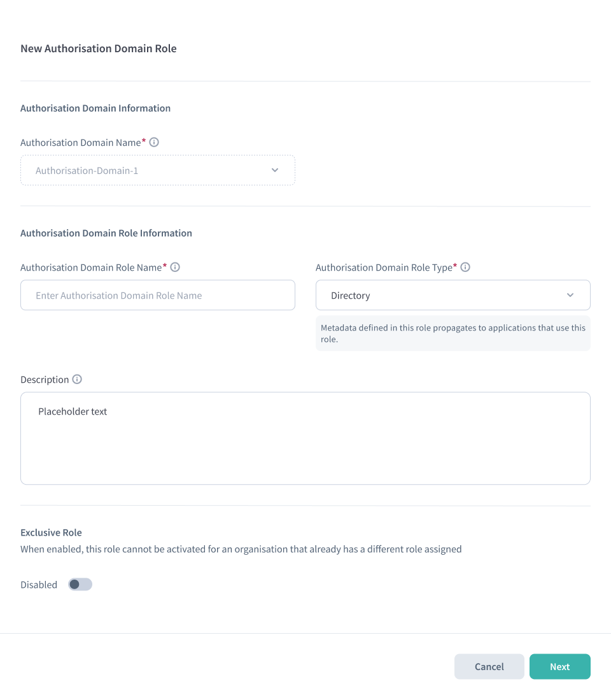
Task: Click chevron arrow in Directory field
Action: (x=570, y=295)
